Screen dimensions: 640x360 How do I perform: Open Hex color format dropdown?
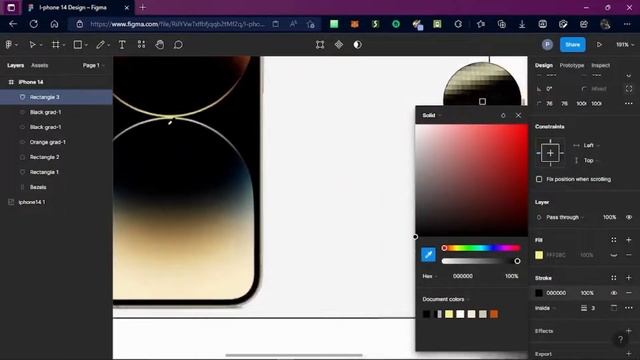430,276
